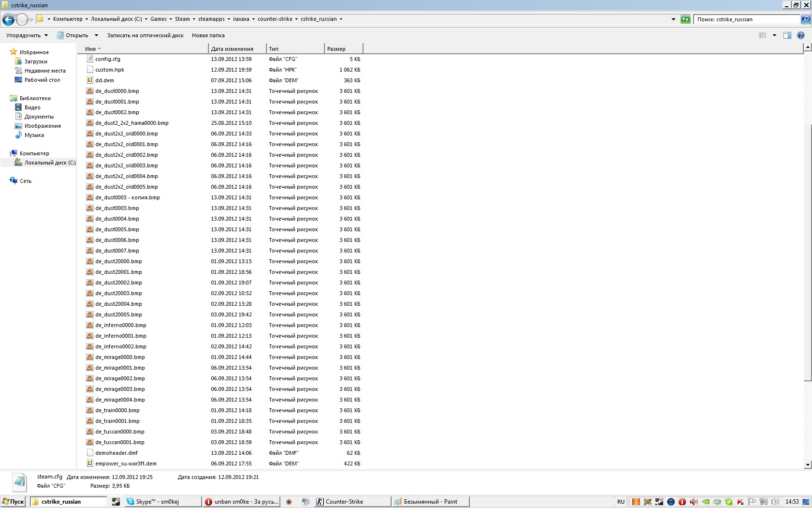Image resolution: width=812 pixels, height=508 pixels.
Task: Select bitmap icon of de_dust2_2x2_hama0000.bmp
Action: [x=89, y=123]
